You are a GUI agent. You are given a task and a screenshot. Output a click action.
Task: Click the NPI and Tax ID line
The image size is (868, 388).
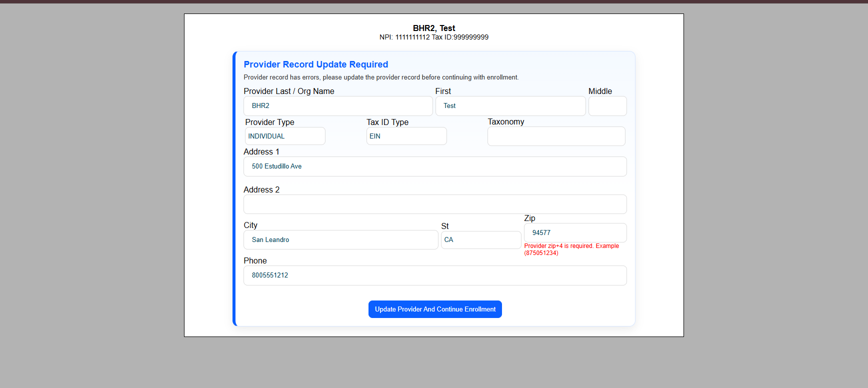tap(433, 37)
